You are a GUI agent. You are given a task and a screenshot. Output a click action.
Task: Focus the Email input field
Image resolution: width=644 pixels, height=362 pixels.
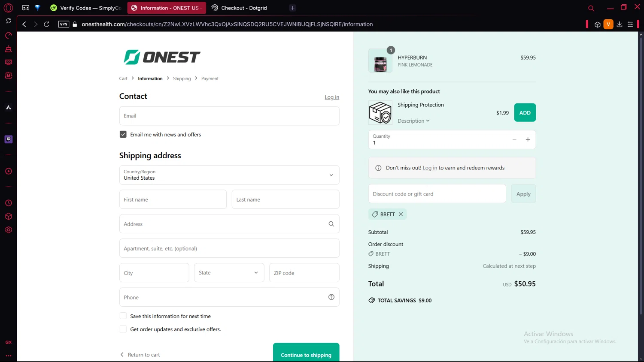click(x=229, y=116)
